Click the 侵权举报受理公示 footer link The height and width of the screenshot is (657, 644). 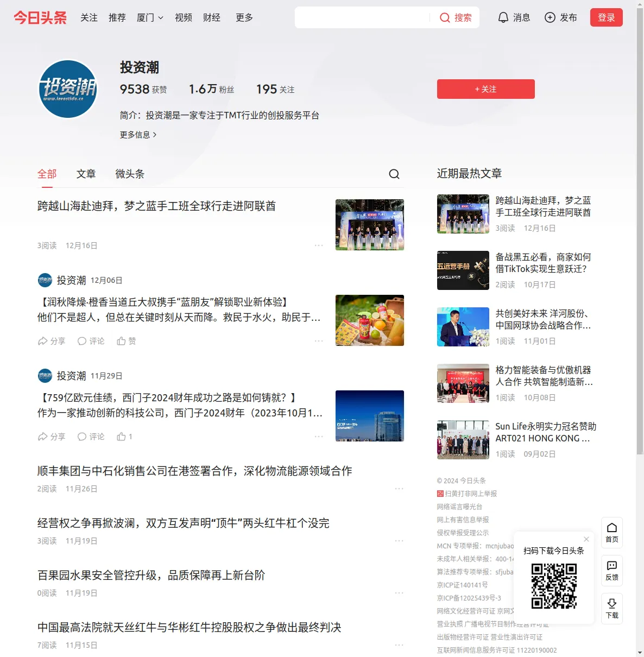point(463,533)
